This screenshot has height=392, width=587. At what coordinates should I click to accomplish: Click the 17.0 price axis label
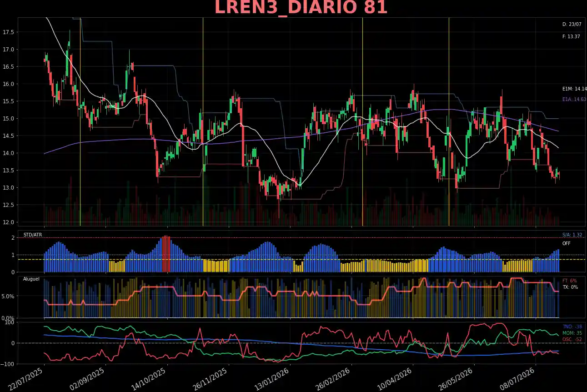click(8, 50)
